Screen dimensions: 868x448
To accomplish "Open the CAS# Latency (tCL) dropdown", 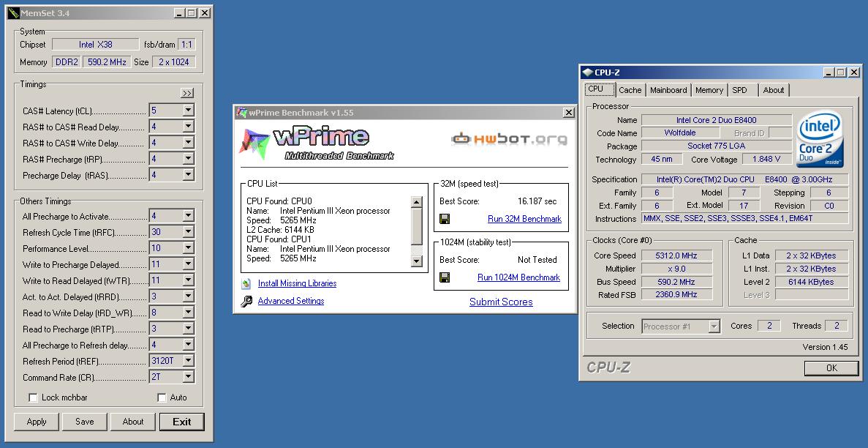I will (x=188, y=111).
